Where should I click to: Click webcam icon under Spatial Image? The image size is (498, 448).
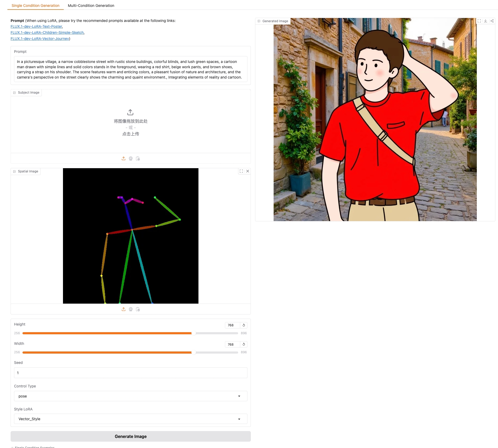[x=131, y=309]
